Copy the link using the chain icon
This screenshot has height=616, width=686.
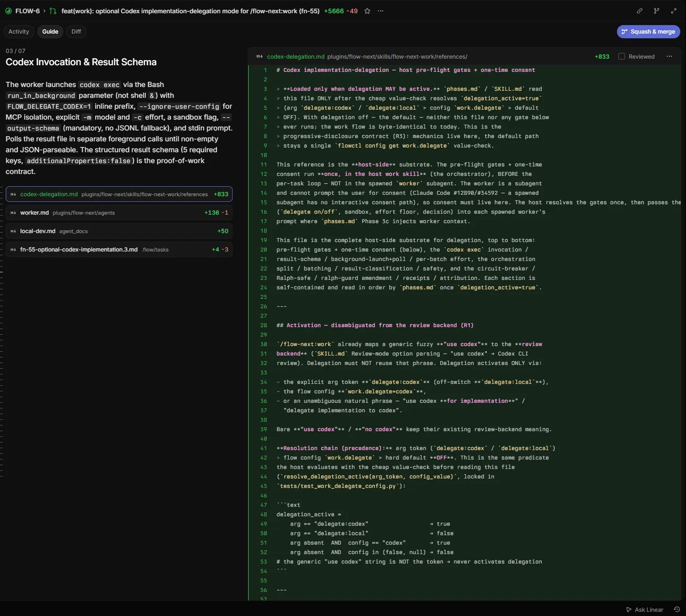coord(640,11)
